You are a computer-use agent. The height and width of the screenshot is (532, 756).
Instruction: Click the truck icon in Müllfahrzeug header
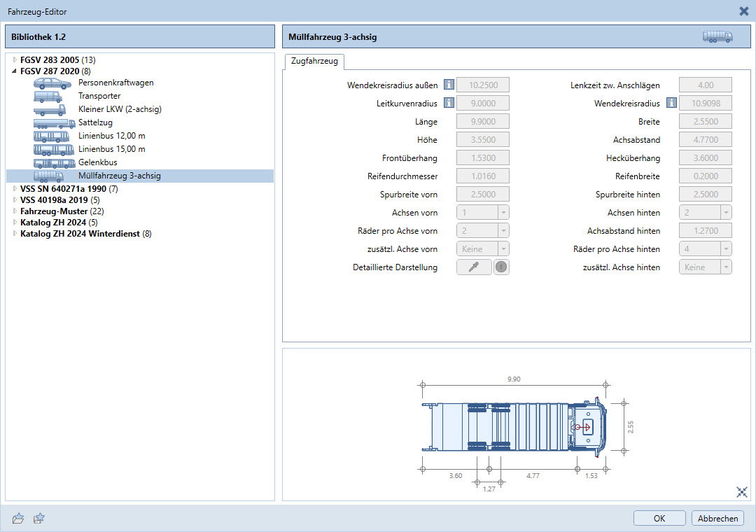pyautogui.click(x=717, y=36)
